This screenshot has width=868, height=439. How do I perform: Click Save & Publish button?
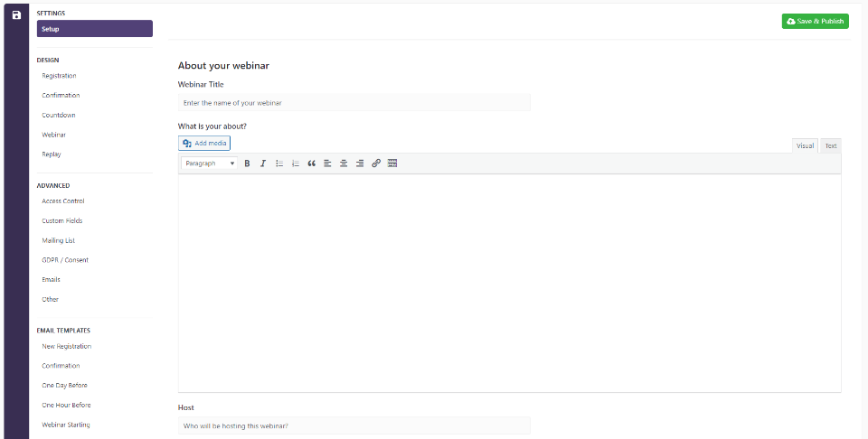815,21
